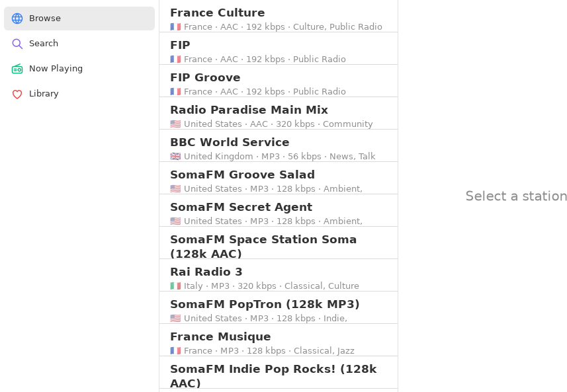567x392 pixels.
Task: Click the Now Playing radio icon
Action: (17, 69)
